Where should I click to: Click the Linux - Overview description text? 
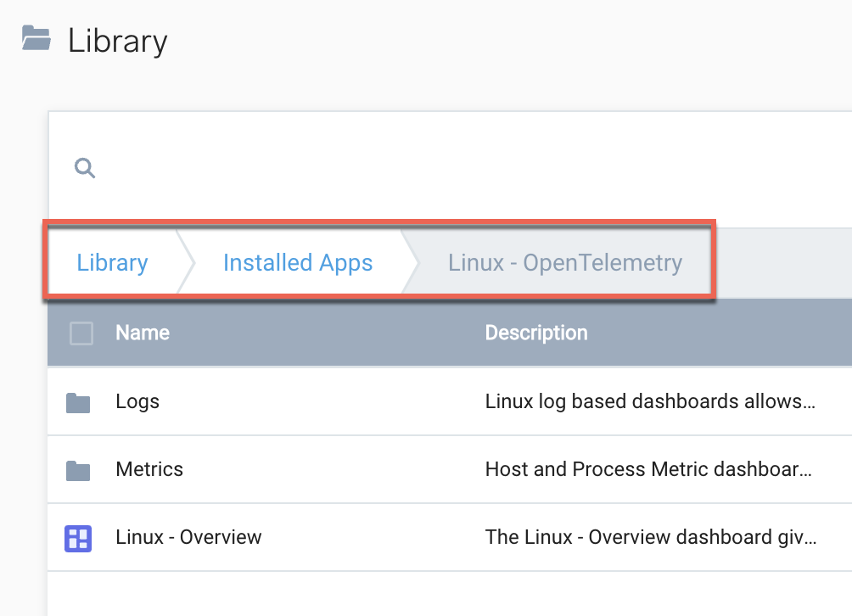[649, 537]
